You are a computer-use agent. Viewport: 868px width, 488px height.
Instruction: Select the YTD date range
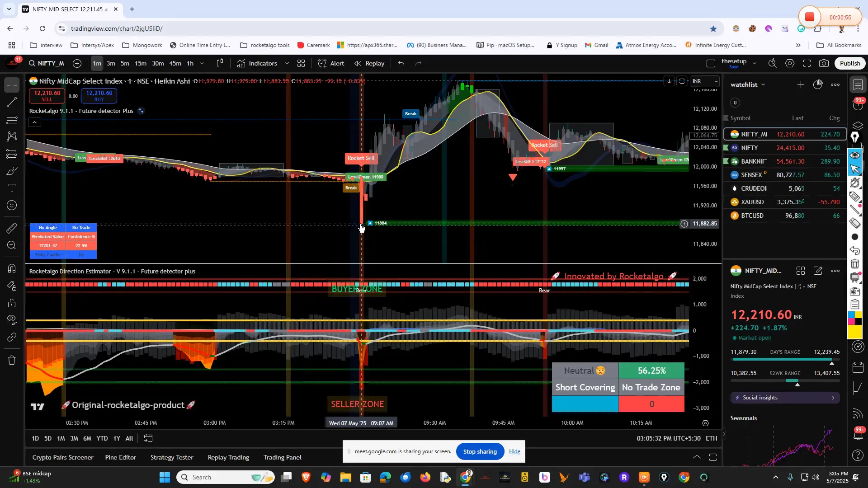coord(102,438)
